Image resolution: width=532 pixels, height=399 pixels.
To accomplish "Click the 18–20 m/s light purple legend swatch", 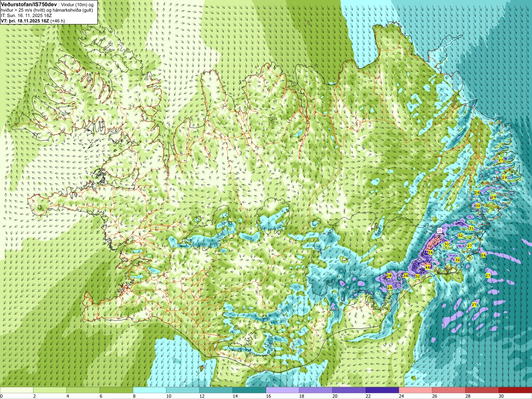I will (316, 390).
